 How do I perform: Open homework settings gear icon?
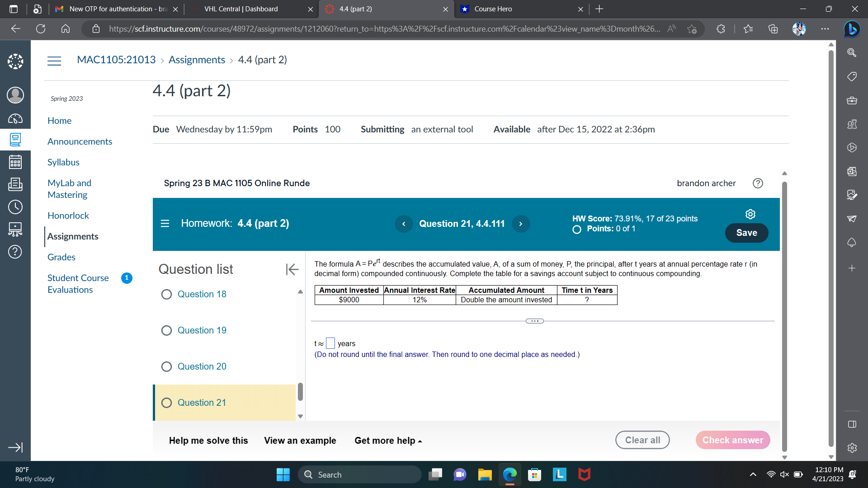pos(750,214)
